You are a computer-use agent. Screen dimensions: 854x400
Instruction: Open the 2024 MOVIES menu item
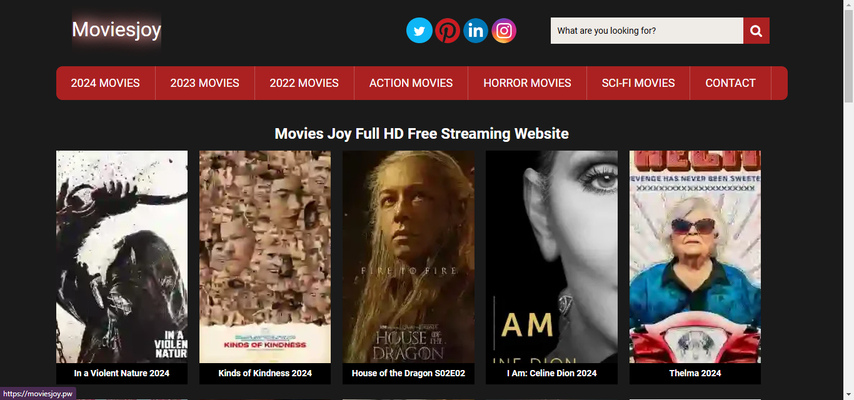coord(105,83)
